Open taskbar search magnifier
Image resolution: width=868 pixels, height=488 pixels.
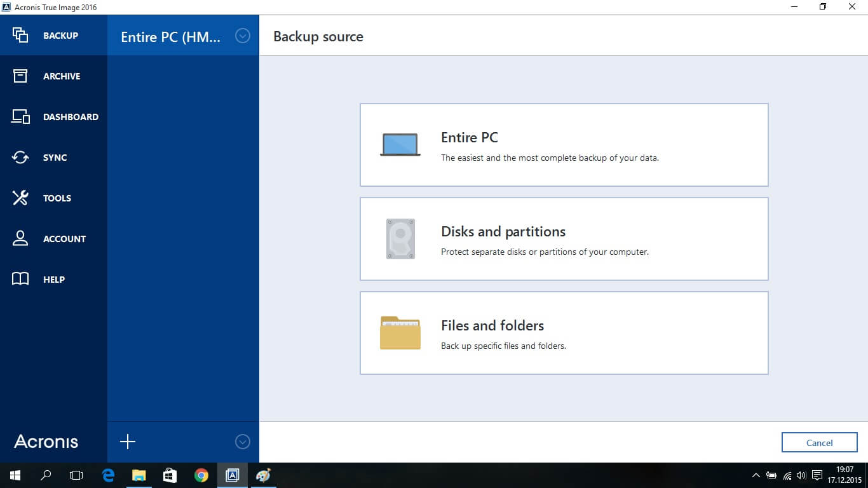46,475
